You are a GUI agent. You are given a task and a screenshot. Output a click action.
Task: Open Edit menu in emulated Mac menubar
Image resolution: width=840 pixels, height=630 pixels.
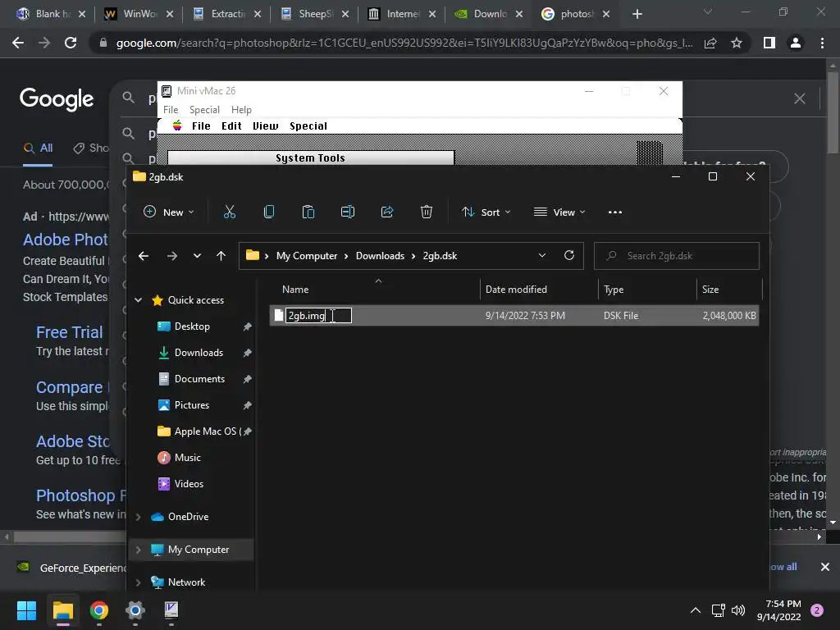tap(231, 126)
